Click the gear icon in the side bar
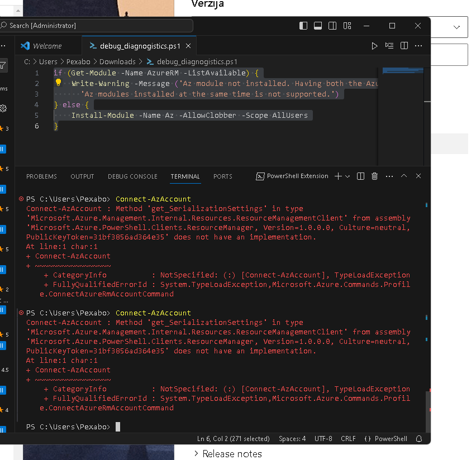Image resolution: width=476 pixels, height=460 pixels. click(x=3, y=108)
